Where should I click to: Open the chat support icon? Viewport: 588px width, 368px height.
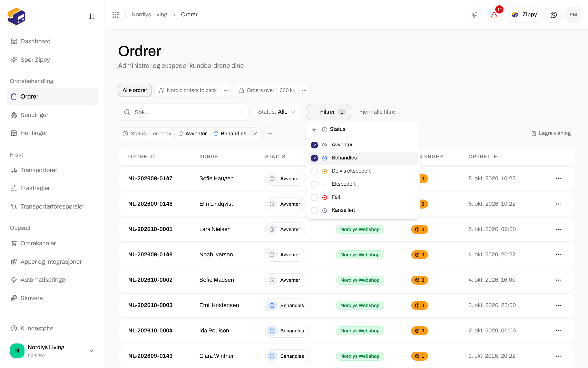(553, 15)
